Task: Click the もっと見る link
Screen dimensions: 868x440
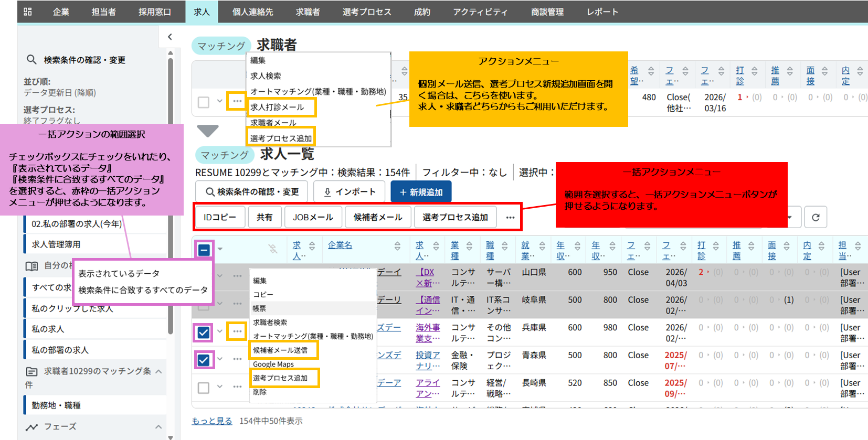Action: click(211, 421)
